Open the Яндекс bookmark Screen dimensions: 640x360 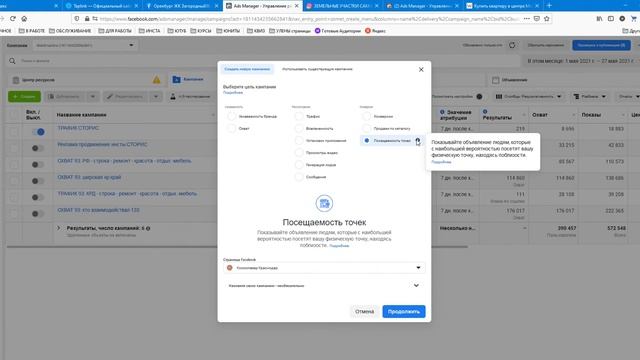pyautogui.click(x=375, y=31)
